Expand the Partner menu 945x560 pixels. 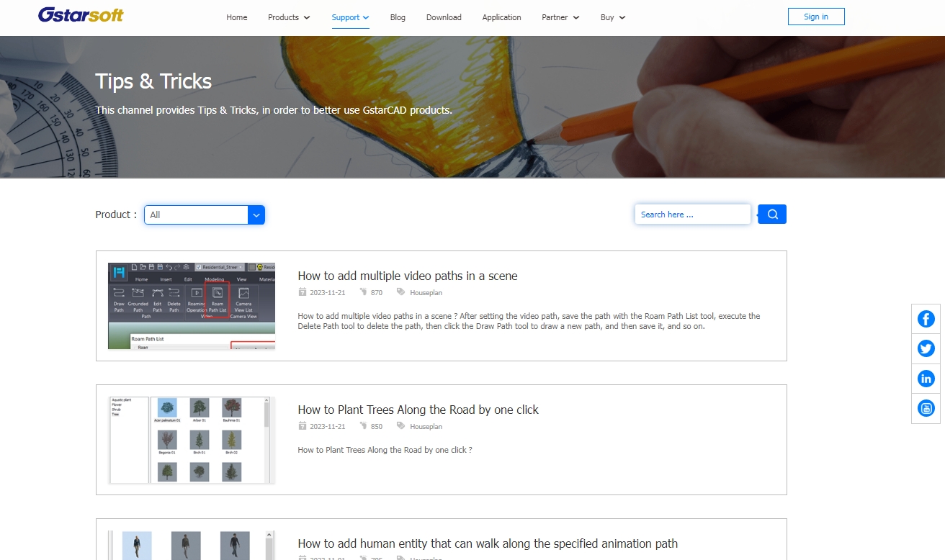[560, 17]
